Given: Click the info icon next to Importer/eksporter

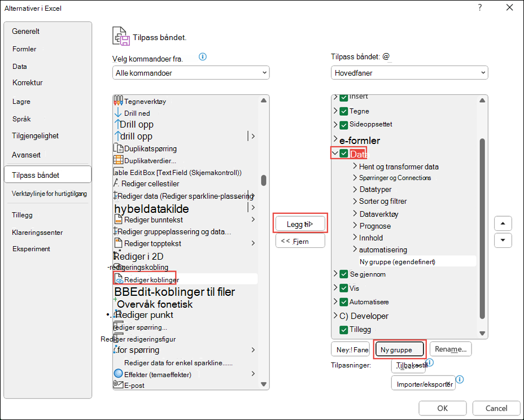Looking at the screenshot, I should tap(460, 379).
